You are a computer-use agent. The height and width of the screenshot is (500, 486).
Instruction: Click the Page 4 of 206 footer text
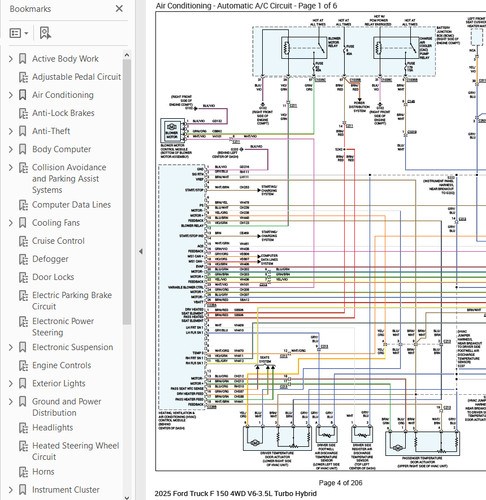(340, 483)
